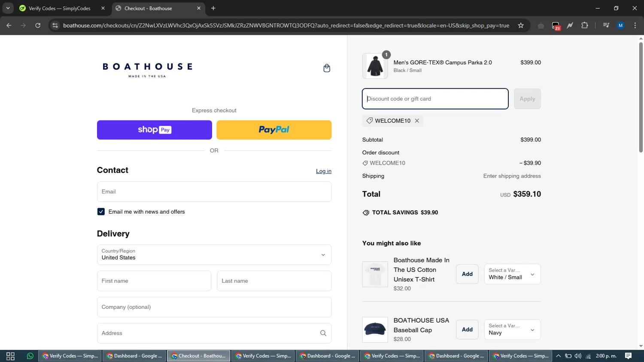Remove the WELCOME10 discount code tag
The image size is (644, 362).
point(417,121)
